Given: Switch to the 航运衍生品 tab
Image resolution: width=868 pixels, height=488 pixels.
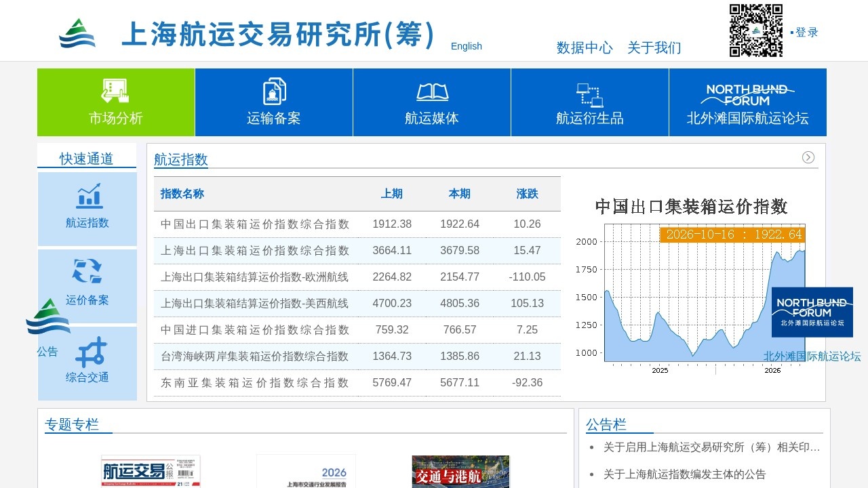Looking at the screenshot, I should [x=590, y=102].
